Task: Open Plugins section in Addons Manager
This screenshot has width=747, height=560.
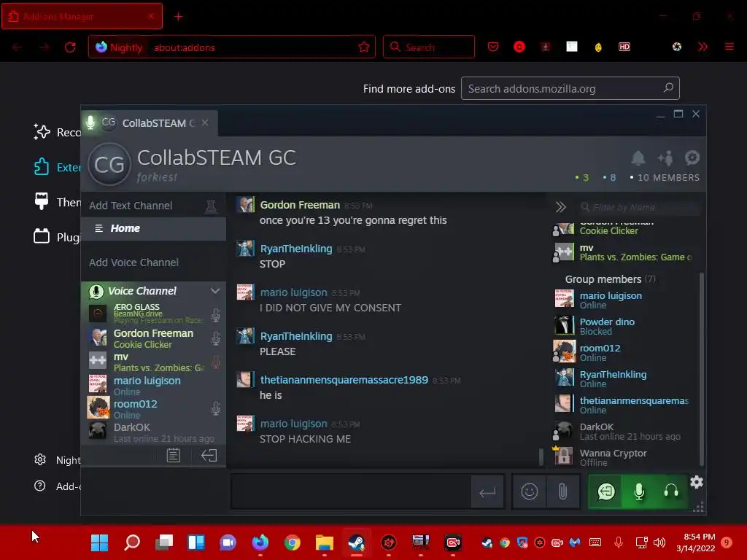Action: pyautogui.click(x=57, y=237)
